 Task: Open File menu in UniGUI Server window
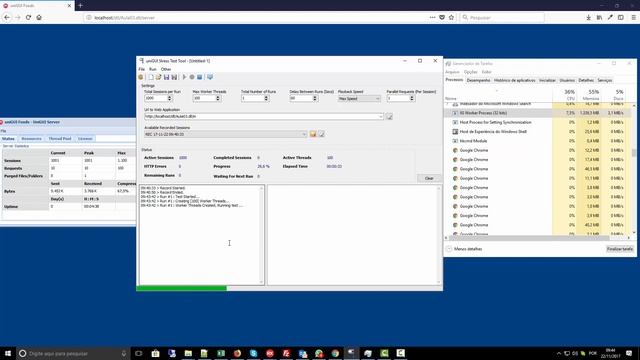(x=3, y=131)
